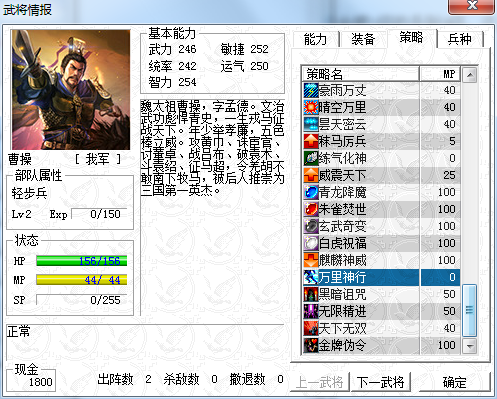Click the strategy list scroll-up arrow
Image resolution: width=497 pixels, height=399 pixels.
pos(470,75)
